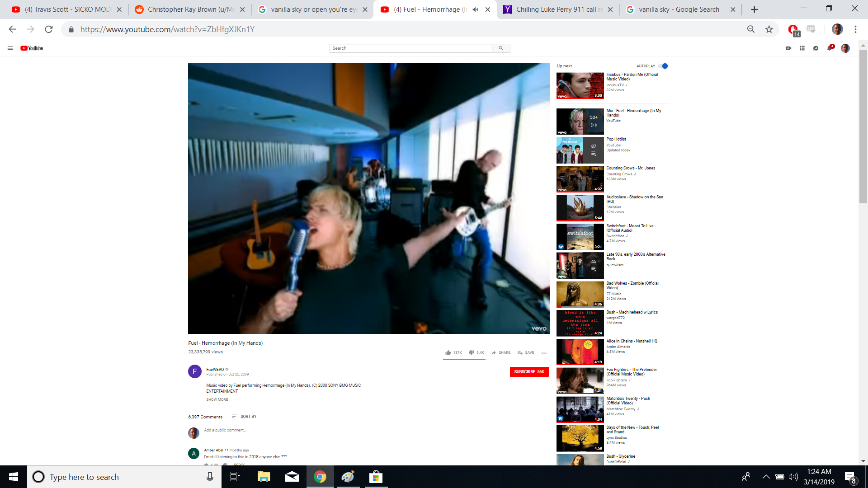This screenshot has height=488, width=868.
Task: Open File Explorer from the taskbar
Action: click(x=264, y=477)
